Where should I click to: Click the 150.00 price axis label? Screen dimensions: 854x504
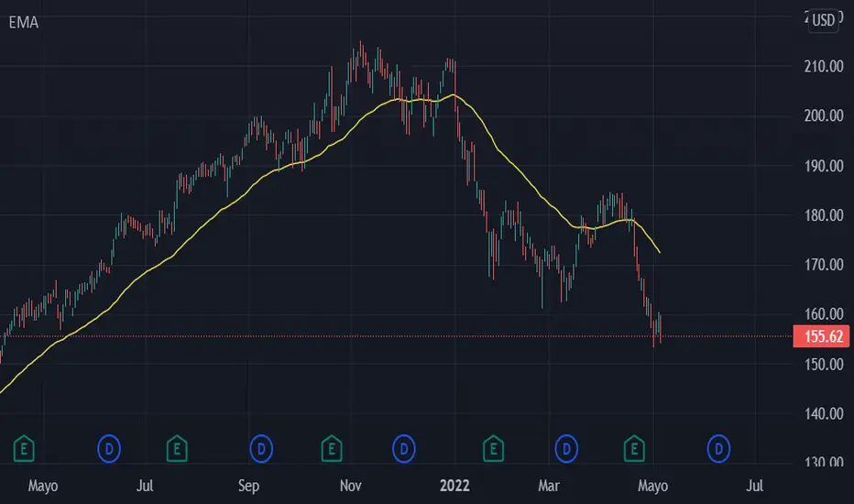pos(824,364)
